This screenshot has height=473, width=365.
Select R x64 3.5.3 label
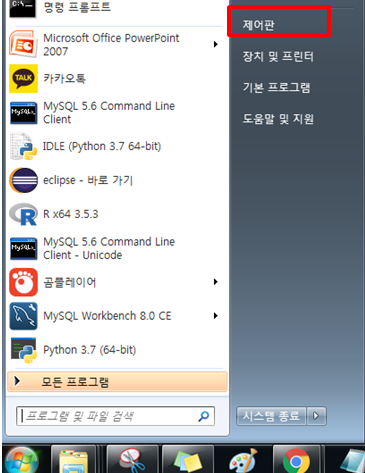click(x=71, y=214)
